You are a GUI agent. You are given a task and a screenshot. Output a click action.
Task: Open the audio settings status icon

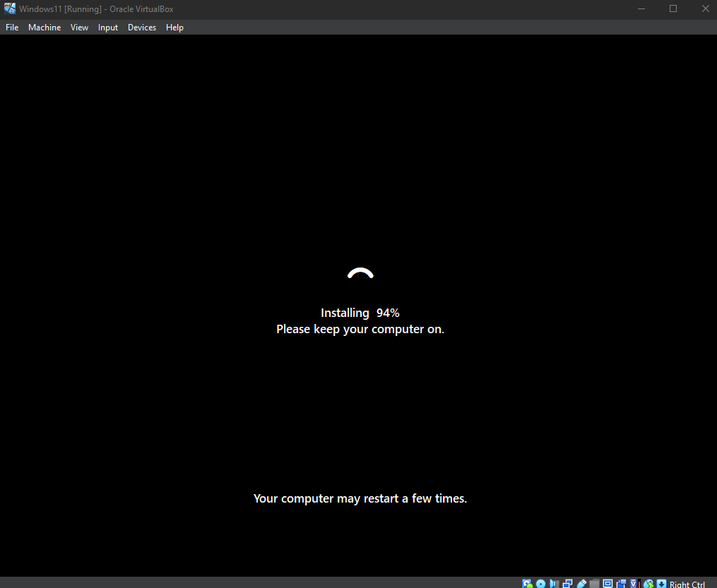pyautogui.click(x=555, y=584)
